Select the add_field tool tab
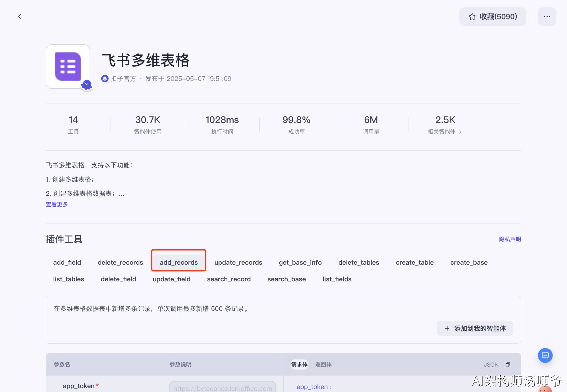 point(67,262)
